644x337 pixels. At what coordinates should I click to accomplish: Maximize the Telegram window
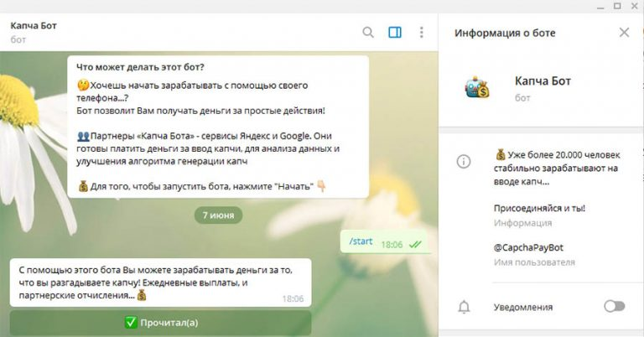click(x=617, y=6)
